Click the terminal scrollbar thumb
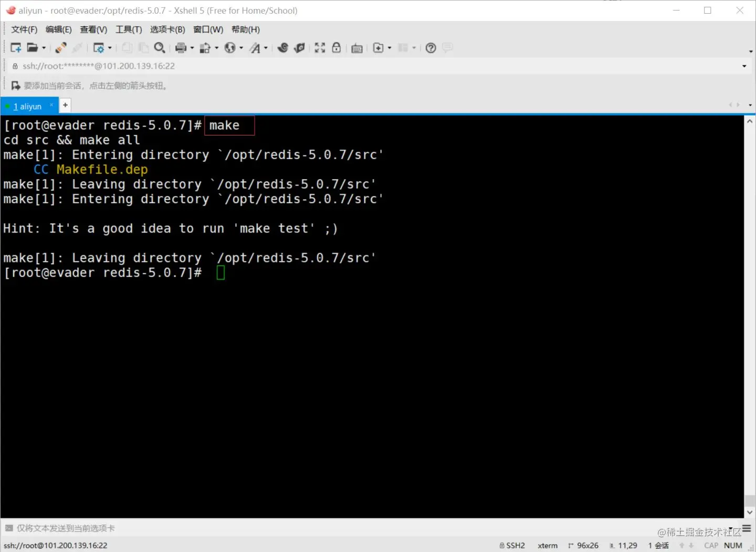The width and height of the screenshot is (756, 552). click(x=750, y=501)
